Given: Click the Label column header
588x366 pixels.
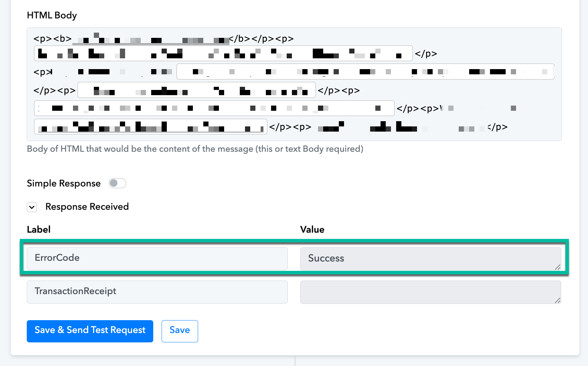Looking at the screenshot, I should point(39,230).
